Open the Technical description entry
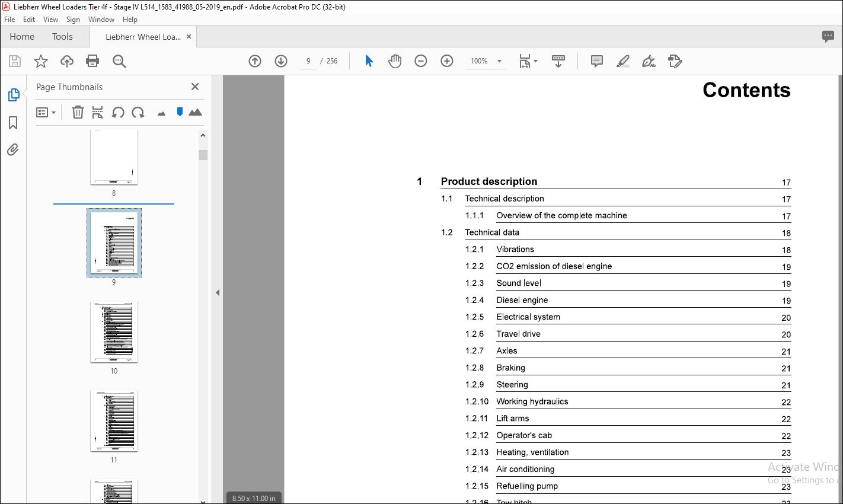The width and height of the screenshot is (843, 504). 504,199
